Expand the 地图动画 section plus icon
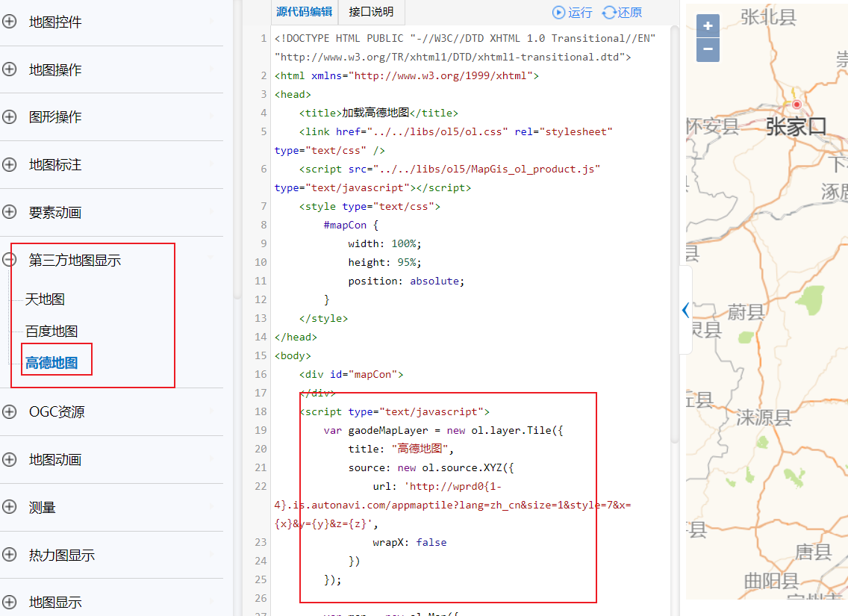The width and height of the screenshot is (848, 616). tap(9, 460)
